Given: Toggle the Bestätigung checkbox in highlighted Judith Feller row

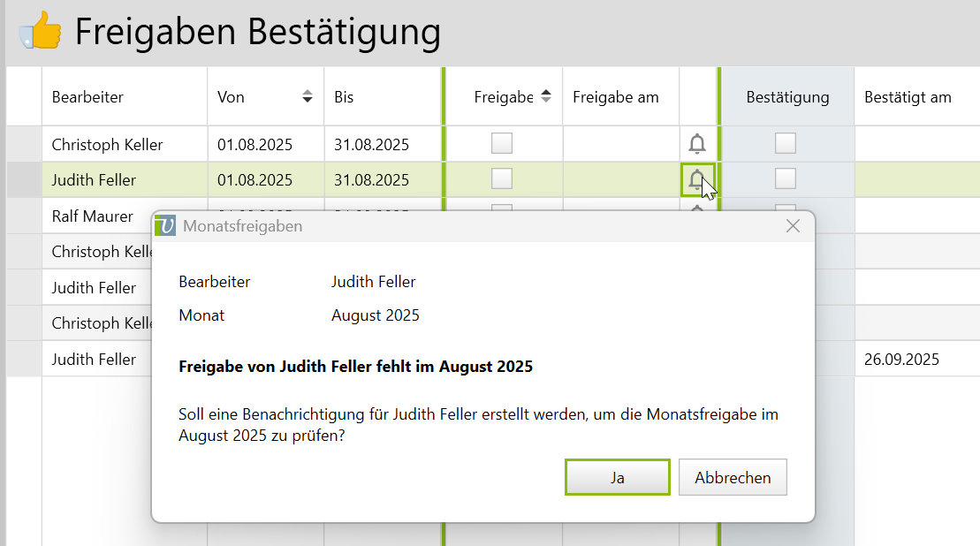Looking at the screenshot, I should pos(785,179).
